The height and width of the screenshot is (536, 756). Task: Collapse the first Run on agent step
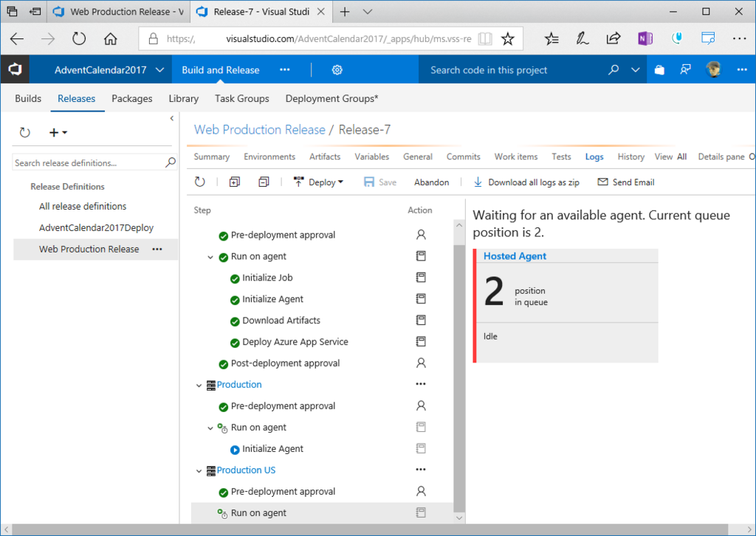coord(210,257)
